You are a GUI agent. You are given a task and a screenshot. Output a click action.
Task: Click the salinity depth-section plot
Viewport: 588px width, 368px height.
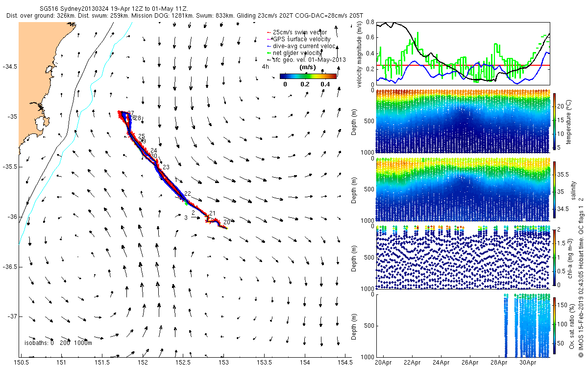pos(463,189)
